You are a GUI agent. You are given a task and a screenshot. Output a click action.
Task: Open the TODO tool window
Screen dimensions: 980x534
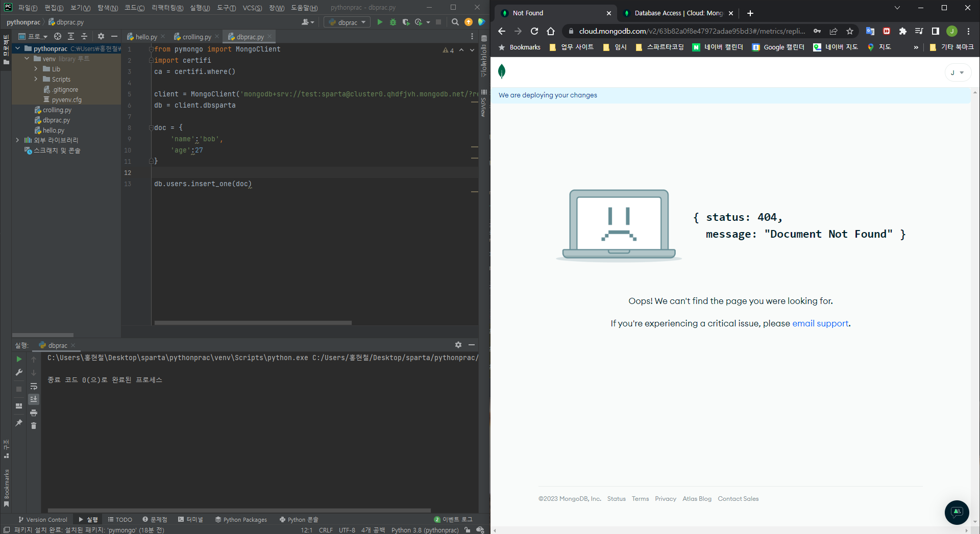pyautogui.click(x=120, y=519)
